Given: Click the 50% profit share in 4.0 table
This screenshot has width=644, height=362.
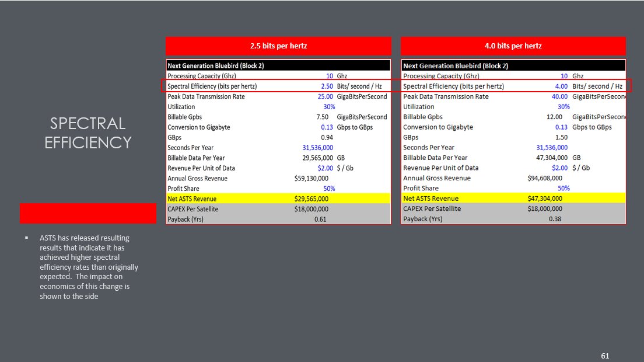Looking at the screenshot, I should [x=563, y=188].
